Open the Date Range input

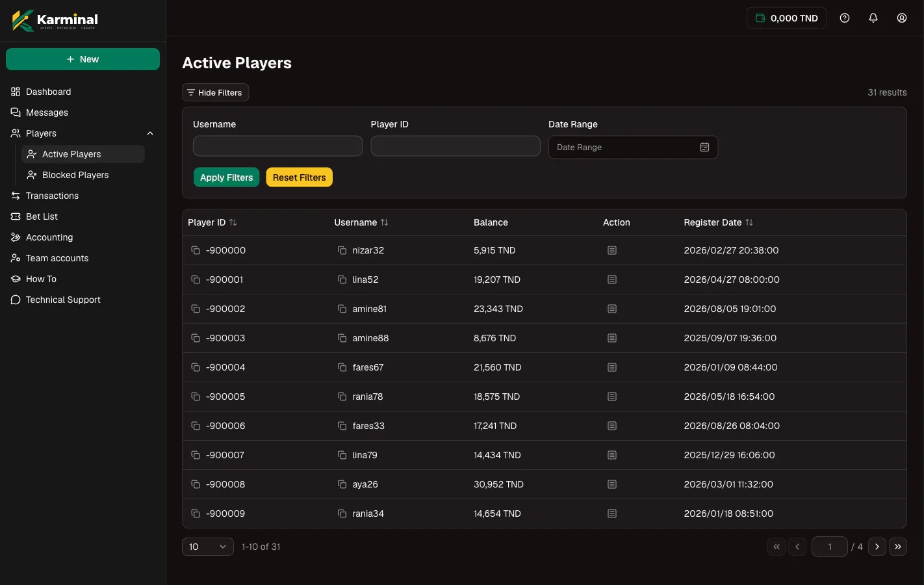(x=633, y=148)
